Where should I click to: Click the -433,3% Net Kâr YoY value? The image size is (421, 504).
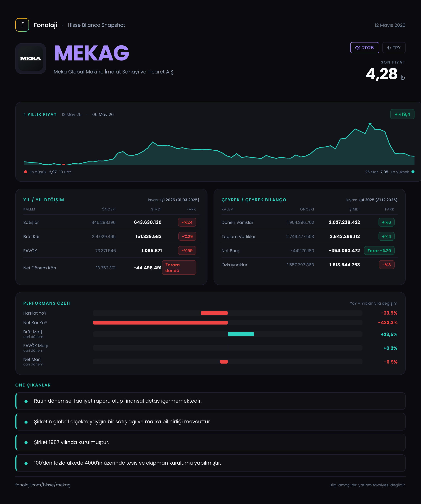pos(388,323)
